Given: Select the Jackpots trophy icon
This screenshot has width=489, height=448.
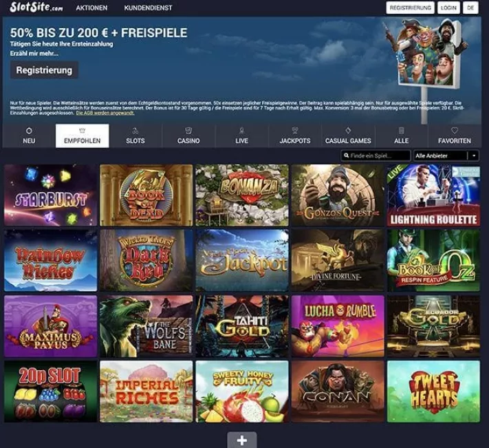Looking at the screenshot, I should click(x=295, y=130).
